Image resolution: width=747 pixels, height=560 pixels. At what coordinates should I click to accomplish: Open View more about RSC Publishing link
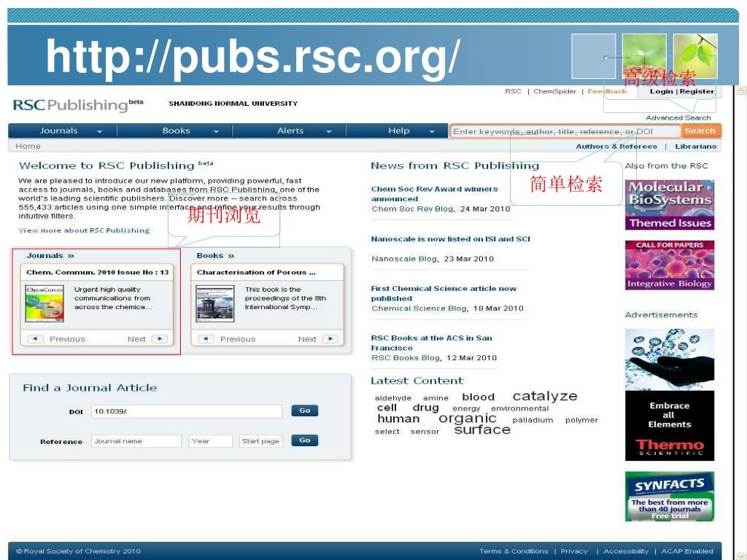(84, 230)
